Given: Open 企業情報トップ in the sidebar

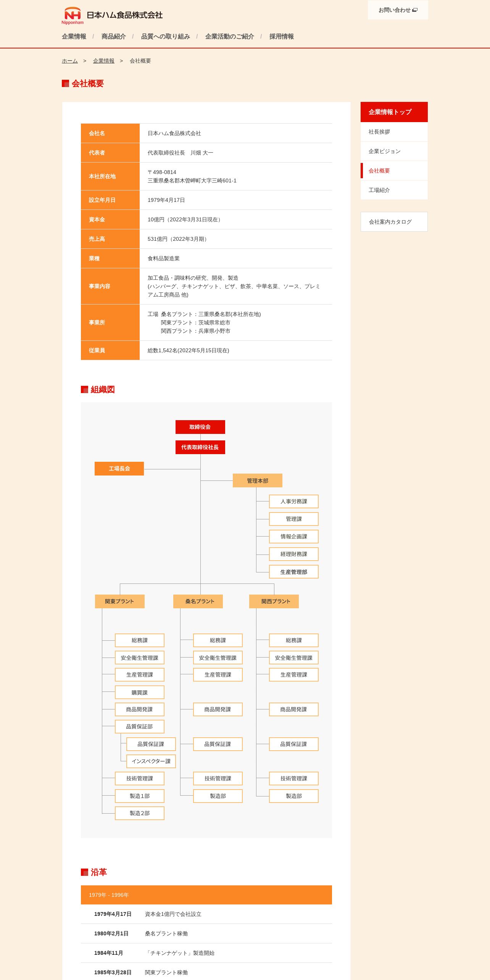Looking at the screenshot, I should (x=394, y=112).
